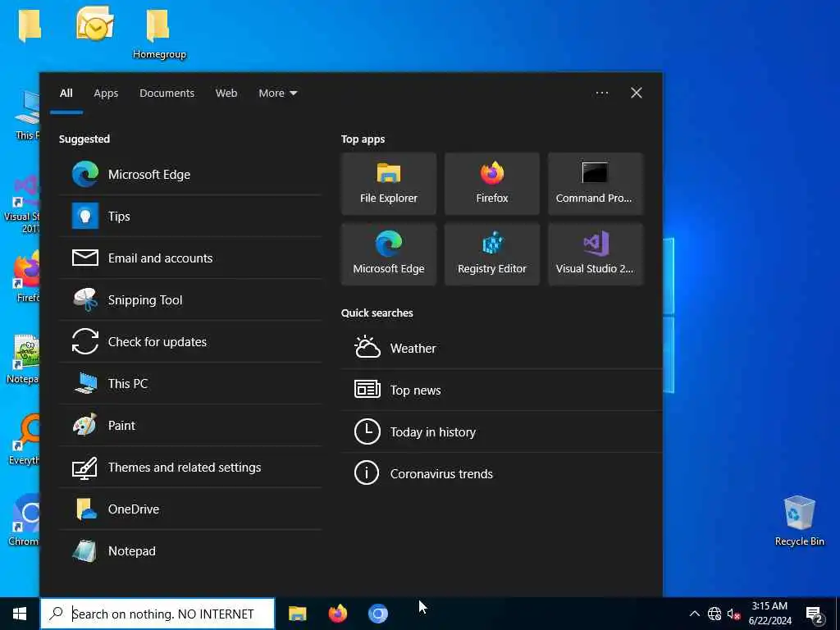Launch Firefox tile in Top apps
This screenshot has height=630, width=840.
492,184
